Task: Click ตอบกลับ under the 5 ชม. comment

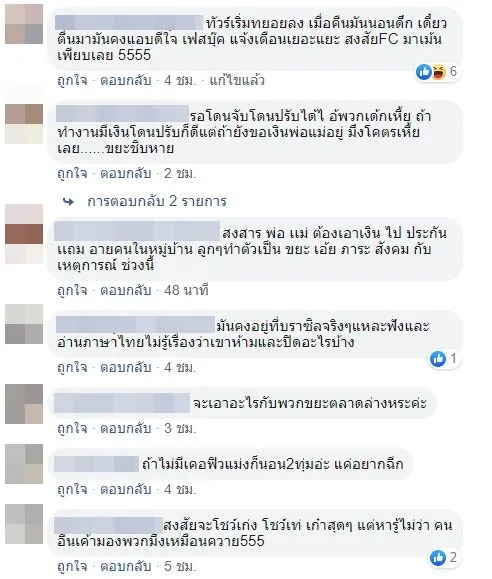Action: click(126, 566)
